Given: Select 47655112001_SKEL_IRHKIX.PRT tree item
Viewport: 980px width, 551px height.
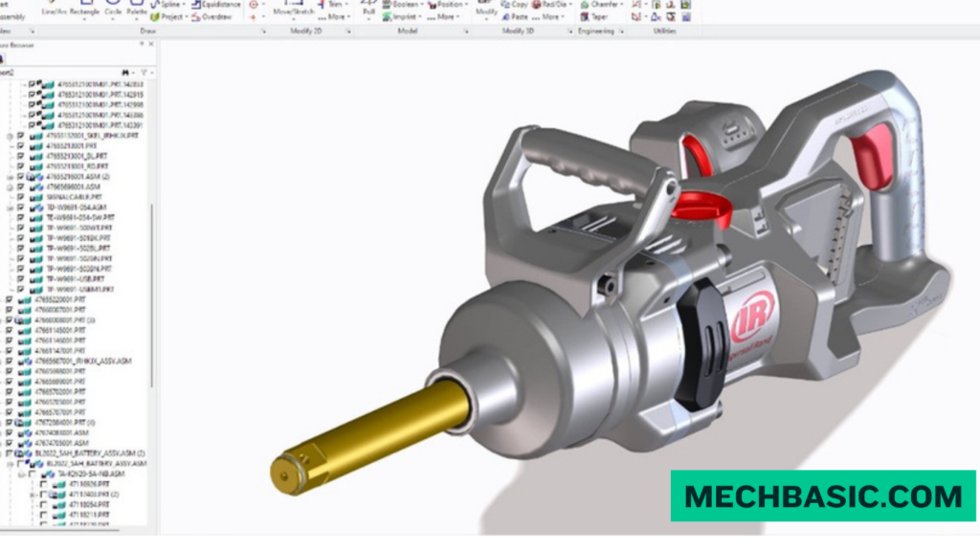Looking at the screenshot, I should coord(92,136).
